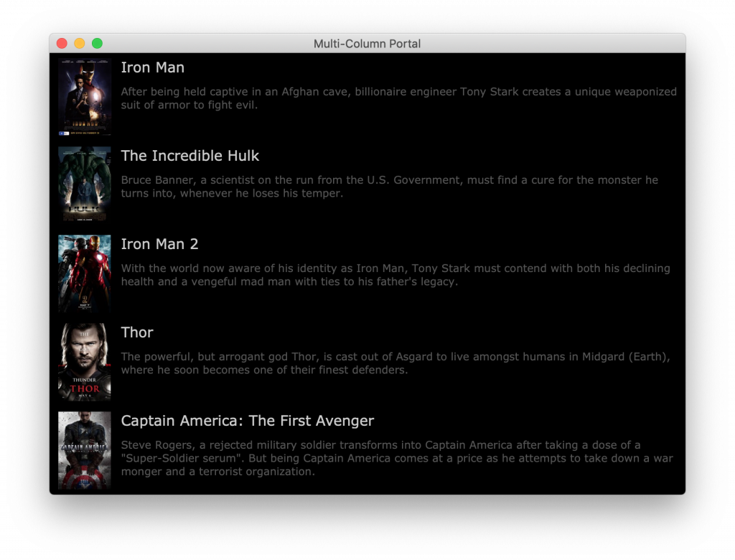Click the Thor movie poster
Image resolution: width=735 pixels, height=560 pixels.
click(84, 361)
